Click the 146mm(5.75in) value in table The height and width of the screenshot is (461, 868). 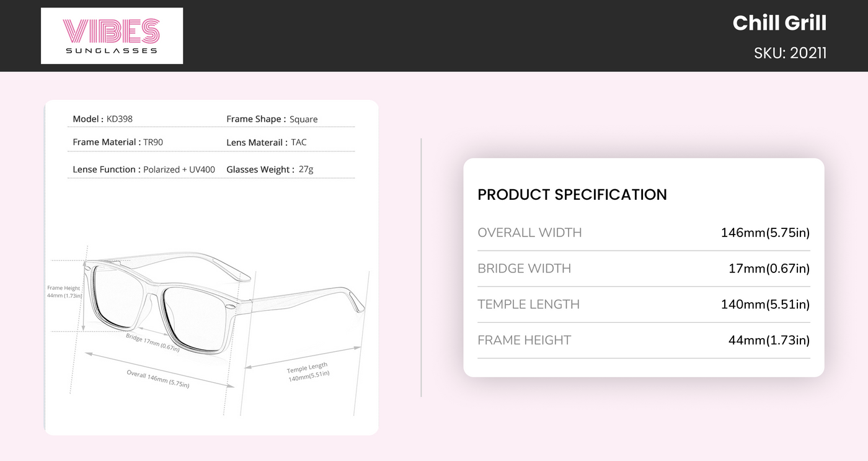click(x=764, y=233)
